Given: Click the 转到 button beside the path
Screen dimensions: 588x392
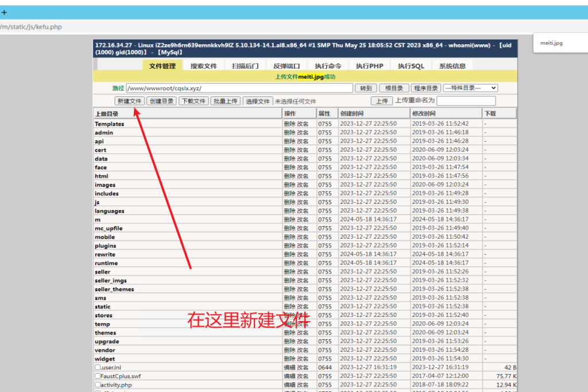Looking at the screenshot, I should pos(366,88).
